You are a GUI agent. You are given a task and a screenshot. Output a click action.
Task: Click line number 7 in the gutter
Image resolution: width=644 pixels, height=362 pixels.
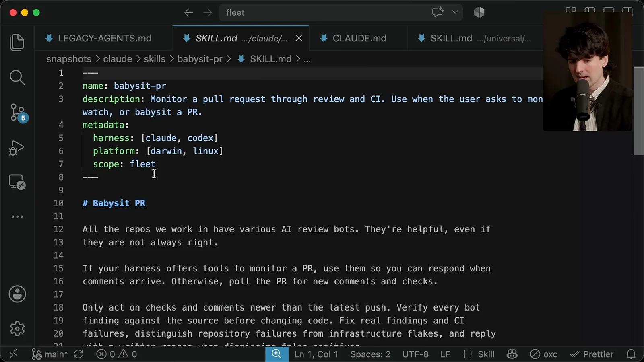61,164
